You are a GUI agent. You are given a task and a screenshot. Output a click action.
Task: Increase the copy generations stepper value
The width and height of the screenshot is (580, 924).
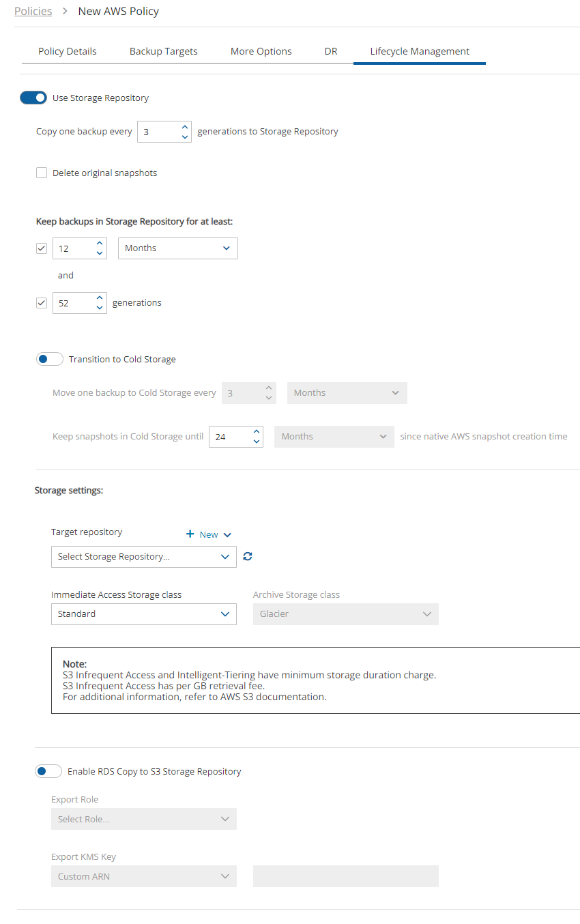coord(185,127)
